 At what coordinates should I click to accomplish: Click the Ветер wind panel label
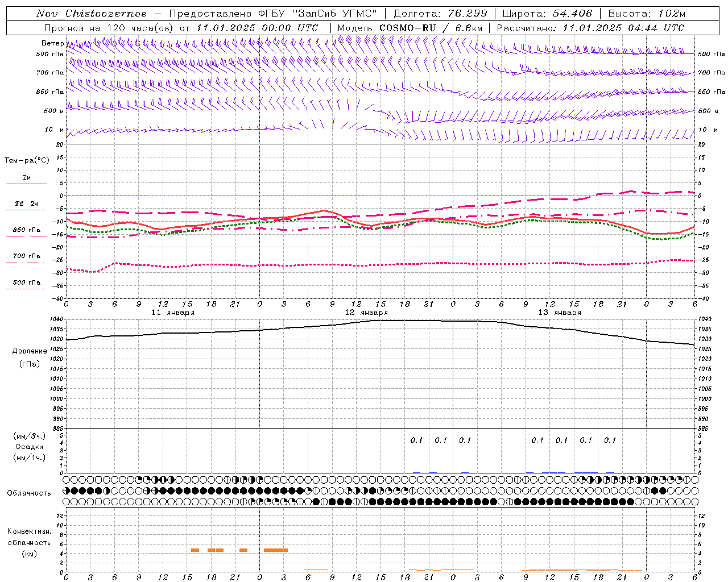tap(52, 43)
